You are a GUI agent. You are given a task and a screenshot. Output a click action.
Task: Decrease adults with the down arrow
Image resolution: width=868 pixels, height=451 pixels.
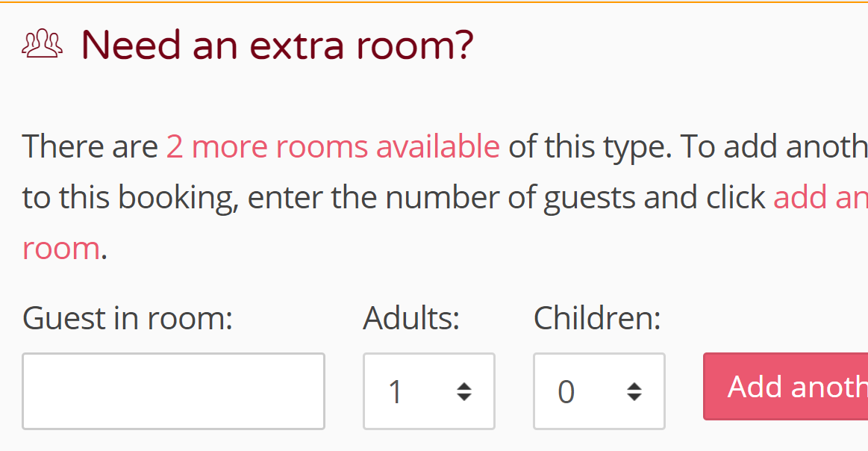click(x=464, y=397)
